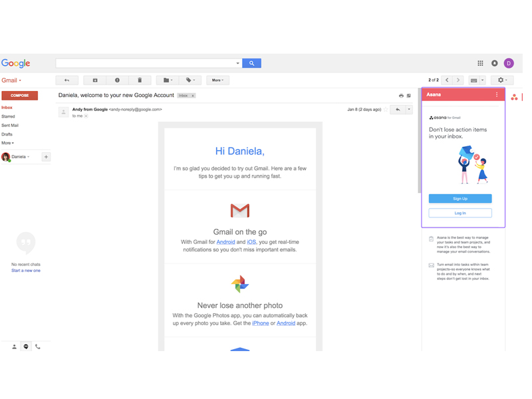Reply to the message using the arrow button
Image resolution: width=532 pixels, height=399 pixels.
tap(398, 110)
